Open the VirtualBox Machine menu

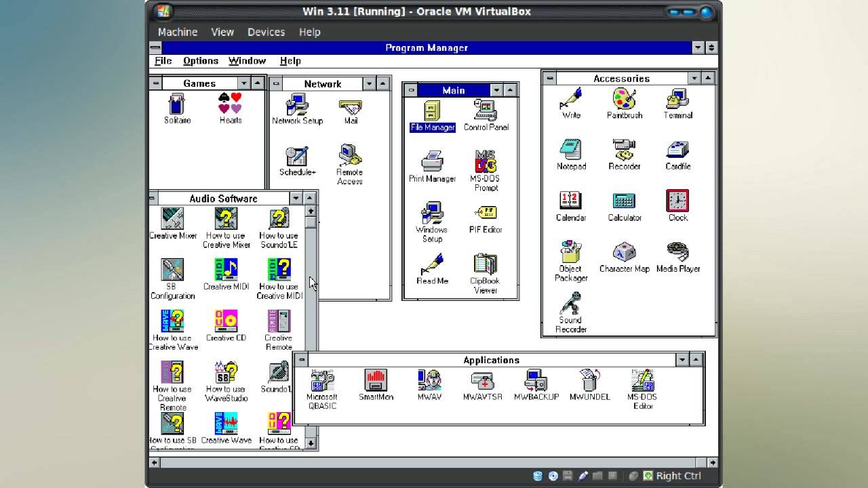tap(178, 32)
